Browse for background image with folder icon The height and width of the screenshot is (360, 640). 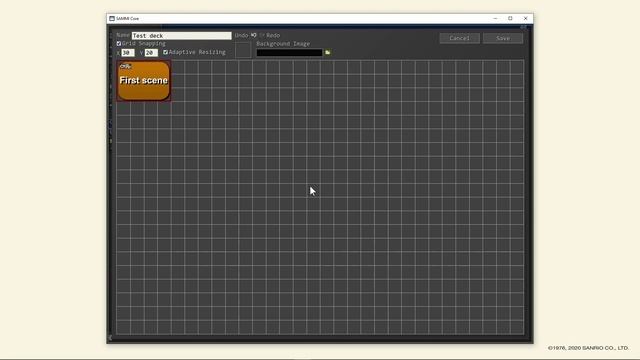click(327, 53)
